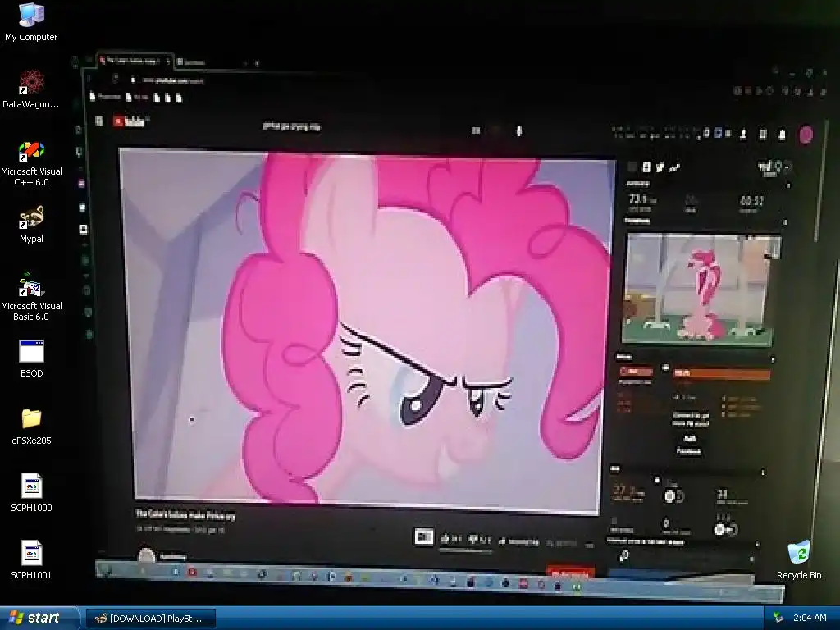
Task: Activate the [DOWNLOAD] PlaySt... taskbar window
Action: [x=151, y=619]
